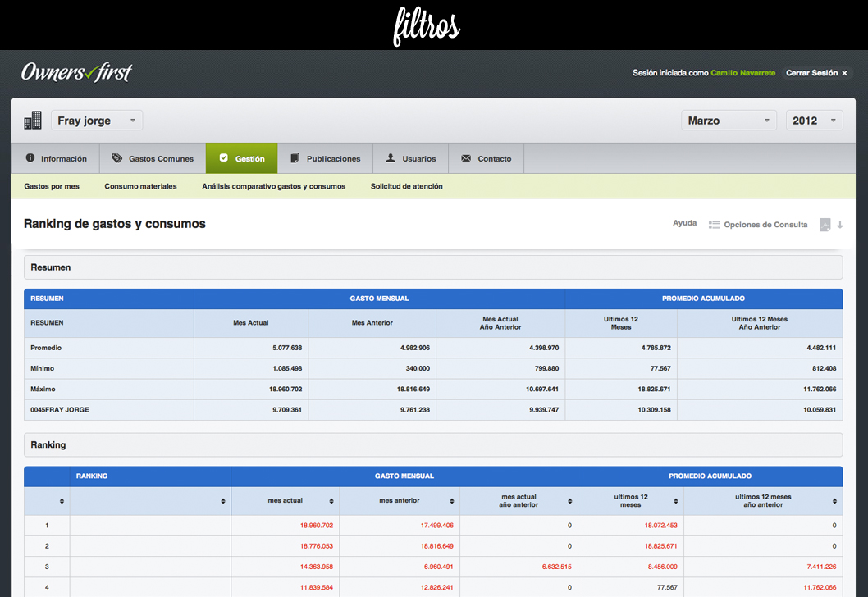Sort ranking number column arrows

tap(62, 501)
